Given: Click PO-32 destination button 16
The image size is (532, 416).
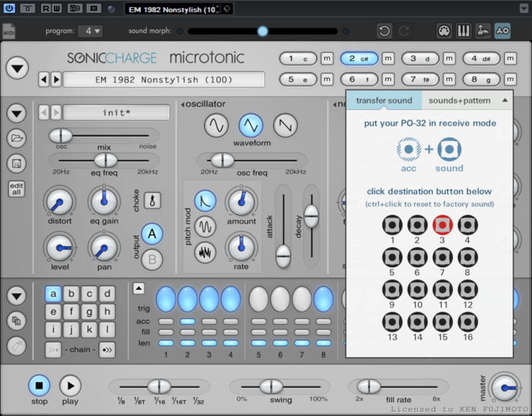Looking at the screenshot, I should [x=467, y=322].
